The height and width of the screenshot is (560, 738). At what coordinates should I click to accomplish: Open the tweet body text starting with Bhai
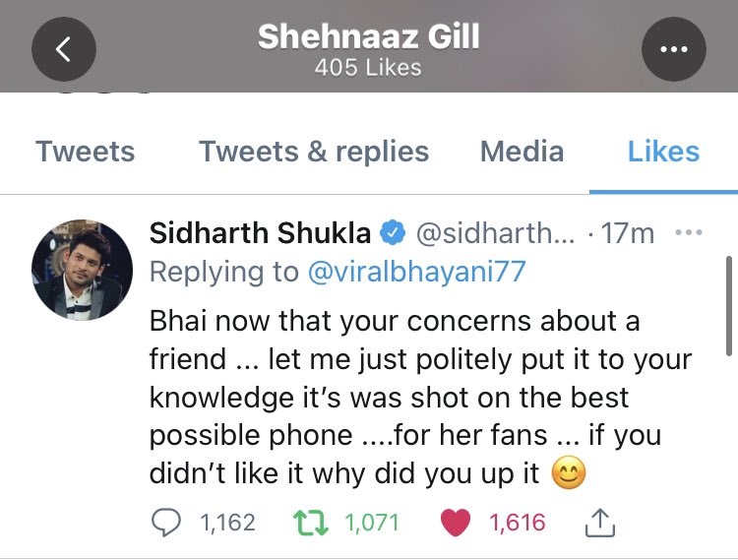(420, 398)
